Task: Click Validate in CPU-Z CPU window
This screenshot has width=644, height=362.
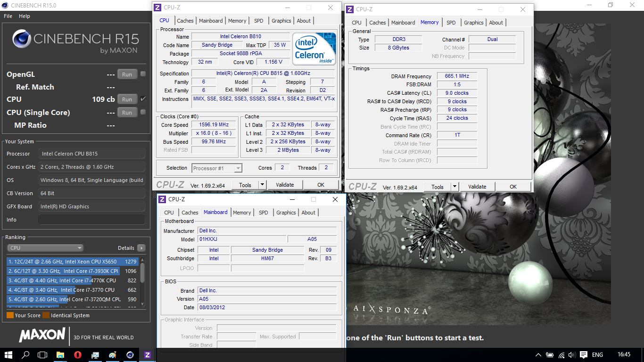Action: pyautogui.click(x=285, y=185)
